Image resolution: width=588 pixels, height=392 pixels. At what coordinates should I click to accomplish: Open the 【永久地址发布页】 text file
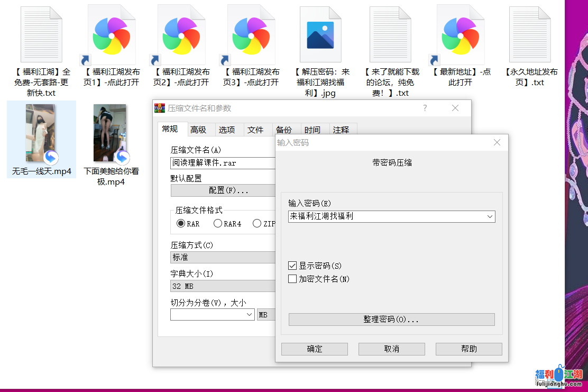tap(530, 33)
